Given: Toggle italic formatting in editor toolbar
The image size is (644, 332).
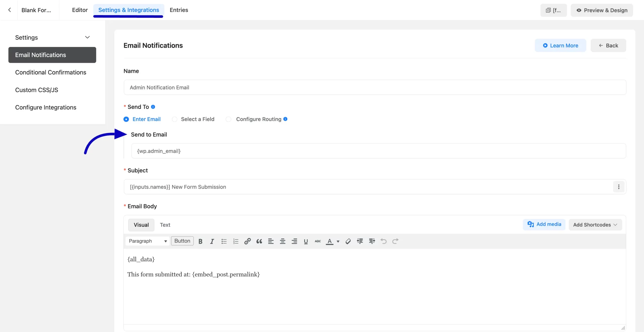Looking at the screenshot, I should click(x=212, y=241).
